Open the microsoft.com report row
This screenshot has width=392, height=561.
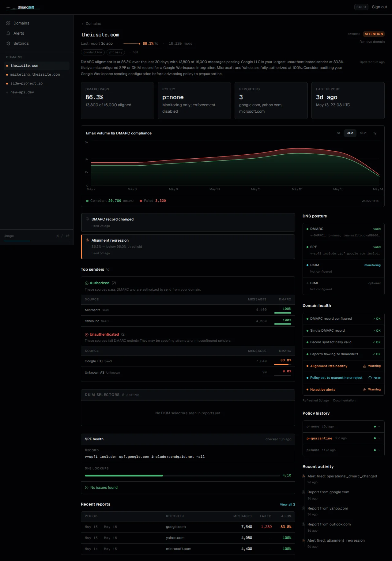point(188,549)
